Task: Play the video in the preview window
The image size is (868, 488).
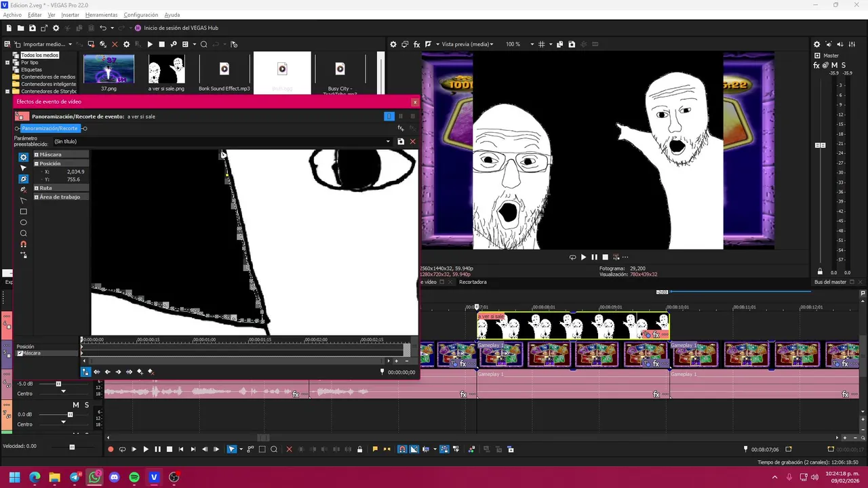Action: coord(583,257)
